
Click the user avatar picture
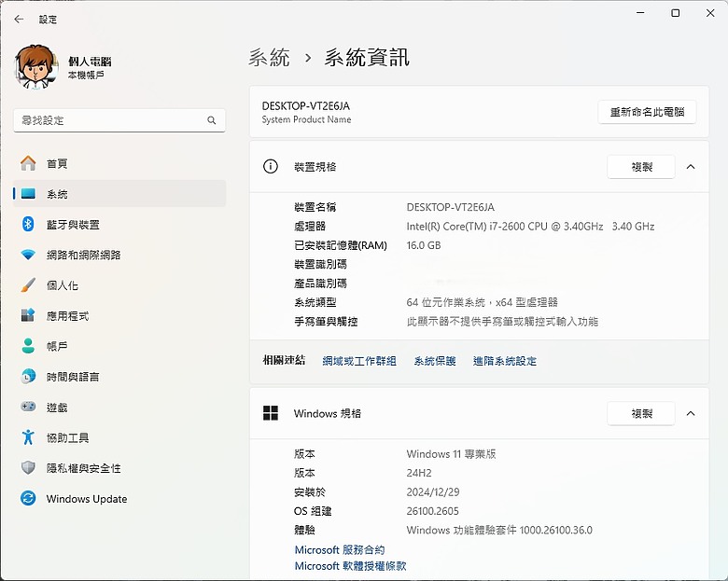click(x=36, y=67)
